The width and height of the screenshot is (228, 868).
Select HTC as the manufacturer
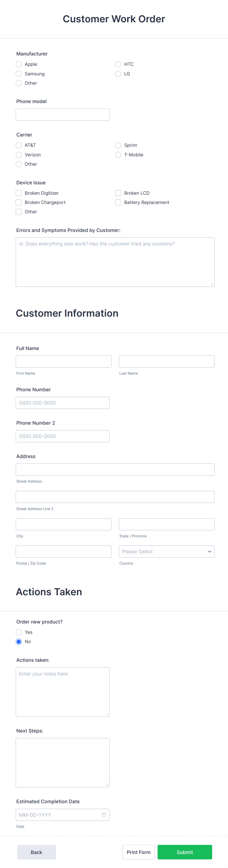click(x=118, y=64)
